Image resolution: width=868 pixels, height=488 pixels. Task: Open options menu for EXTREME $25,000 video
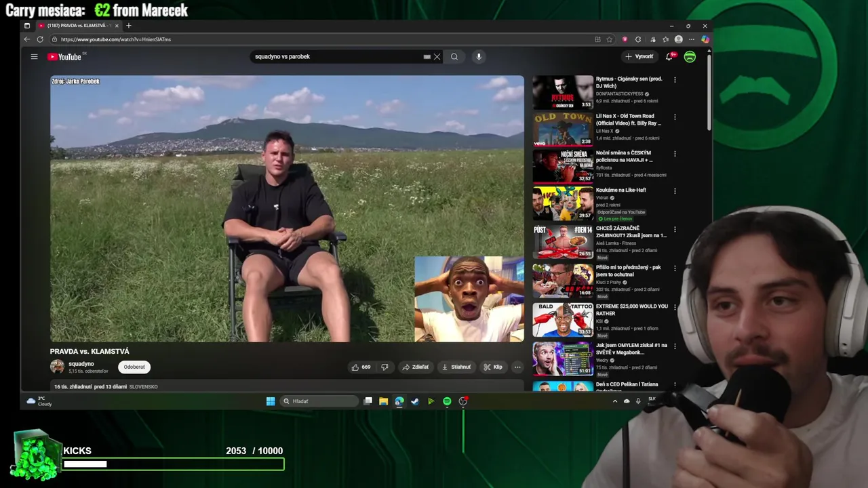pyautogui.click(x=675, y=307)
